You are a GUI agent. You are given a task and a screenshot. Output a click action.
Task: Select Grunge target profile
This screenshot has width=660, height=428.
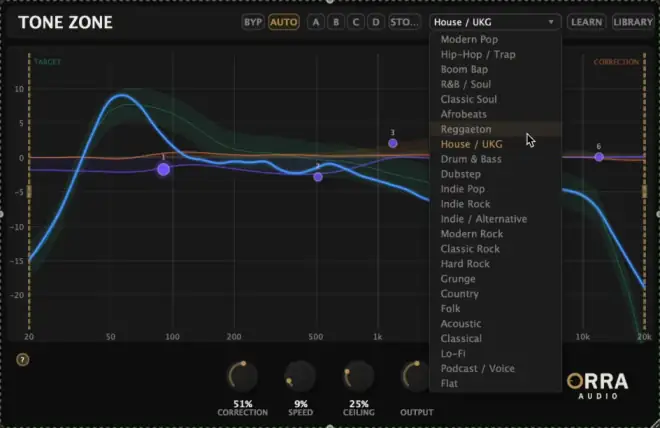(495, 279)
